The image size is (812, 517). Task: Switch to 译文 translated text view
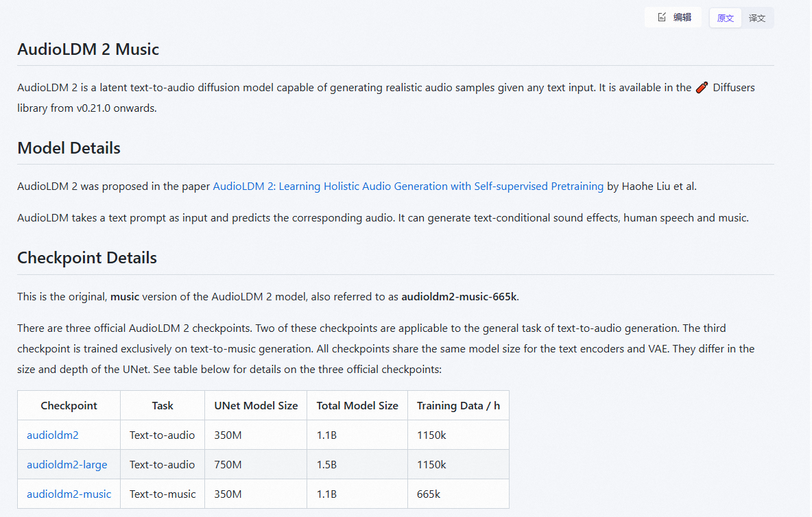coord(757,18)
